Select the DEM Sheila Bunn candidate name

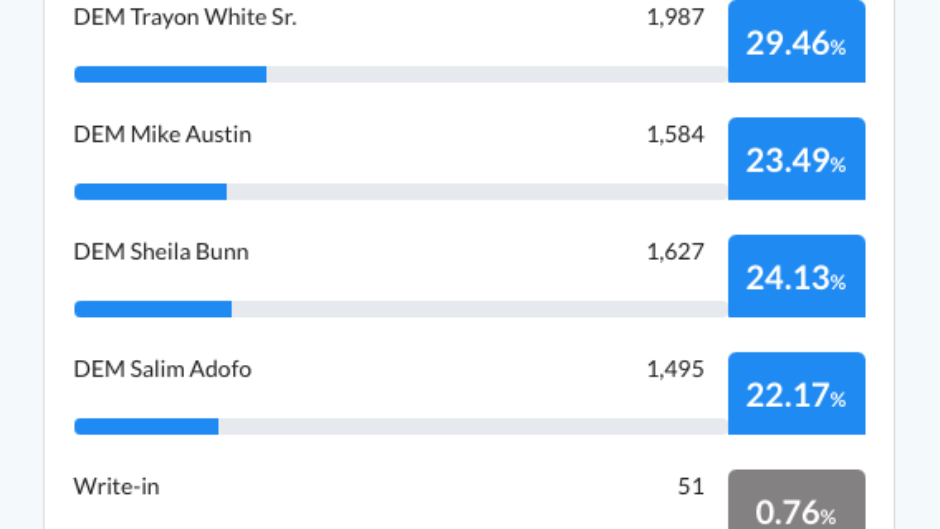[x=161, y=252]
